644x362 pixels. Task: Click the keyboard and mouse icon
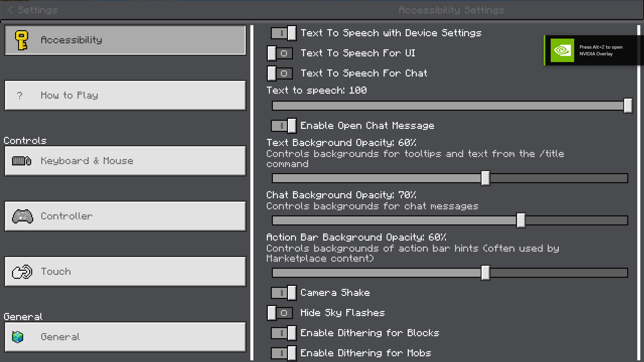coord(22,161)
